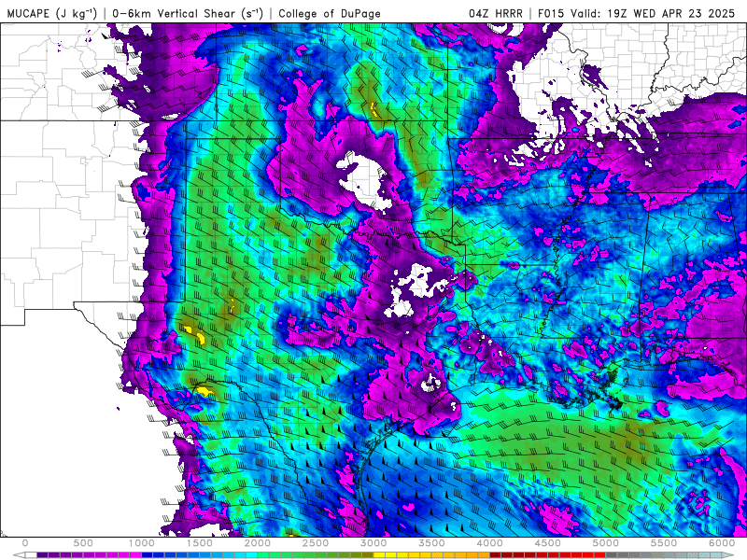Click the 5000 label on the color scale
Image resolution: width=747 pixels, height=560 pixels.
[x=606, y=543]
